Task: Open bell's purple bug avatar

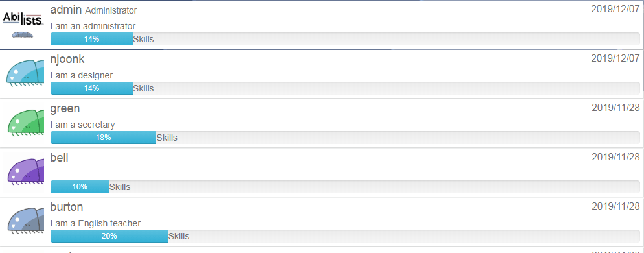Action: click(25, 172)
